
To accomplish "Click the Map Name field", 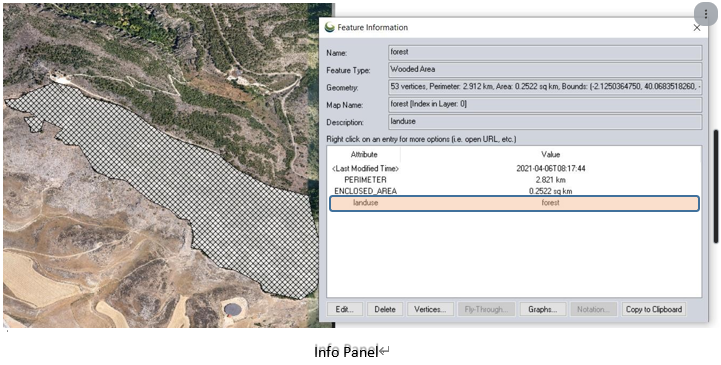I will tap(545, 104).
